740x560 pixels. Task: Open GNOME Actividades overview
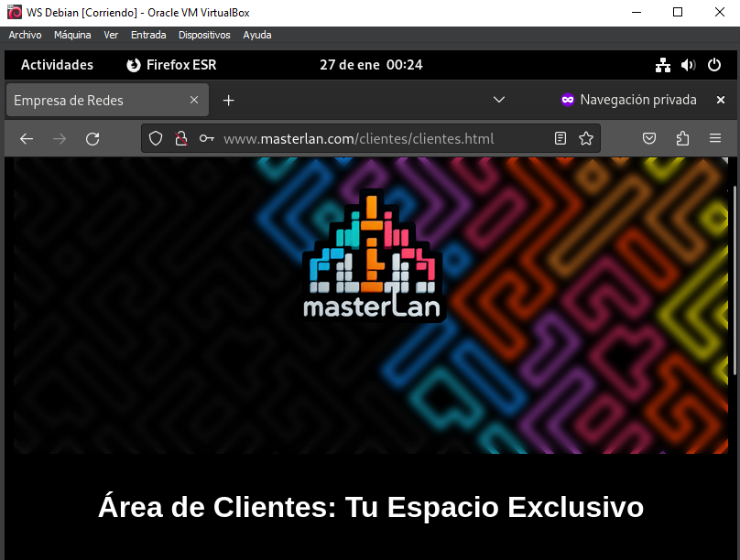57,65
